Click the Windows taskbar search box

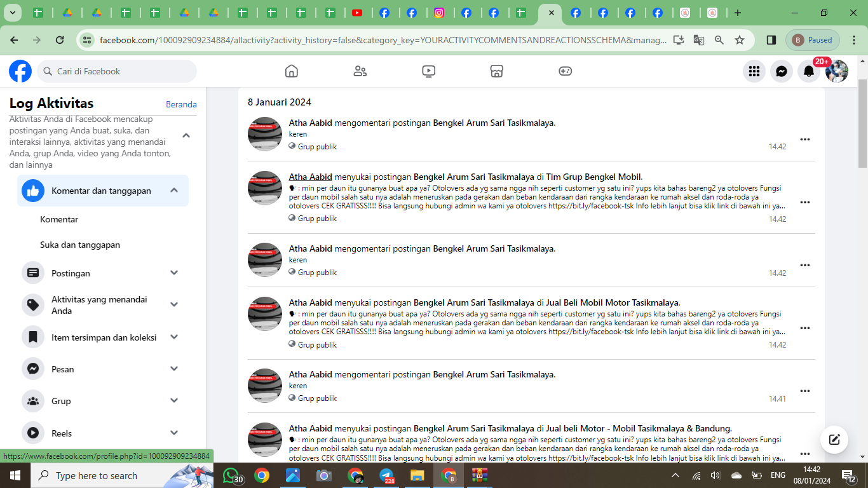coord(121,475)
